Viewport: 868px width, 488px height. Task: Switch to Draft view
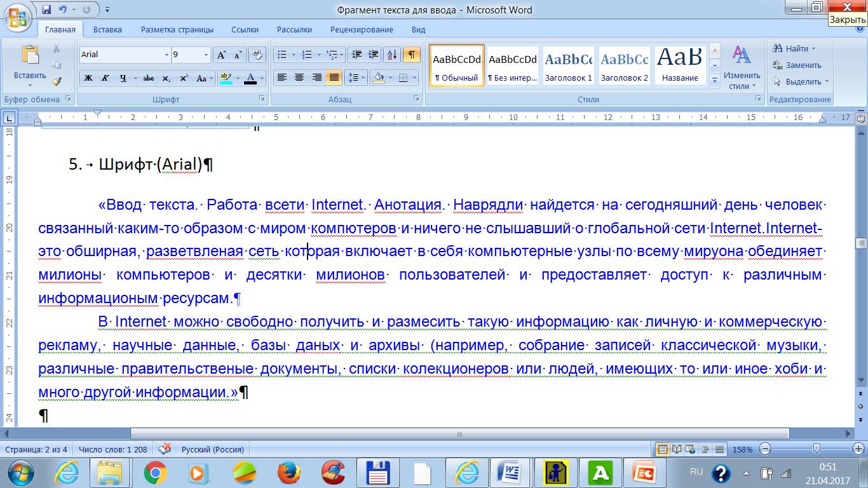719,449
